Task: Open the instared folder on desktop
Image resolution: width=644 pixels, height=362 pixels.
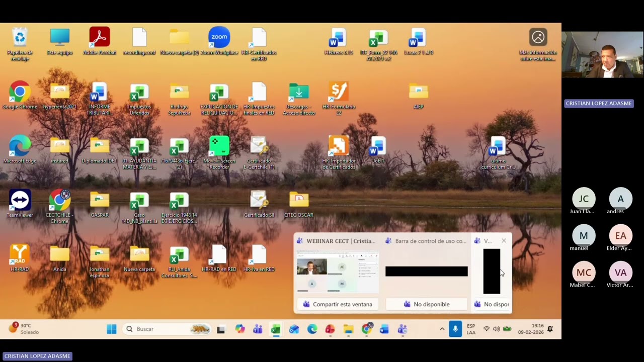Action: tap(59, 150)
